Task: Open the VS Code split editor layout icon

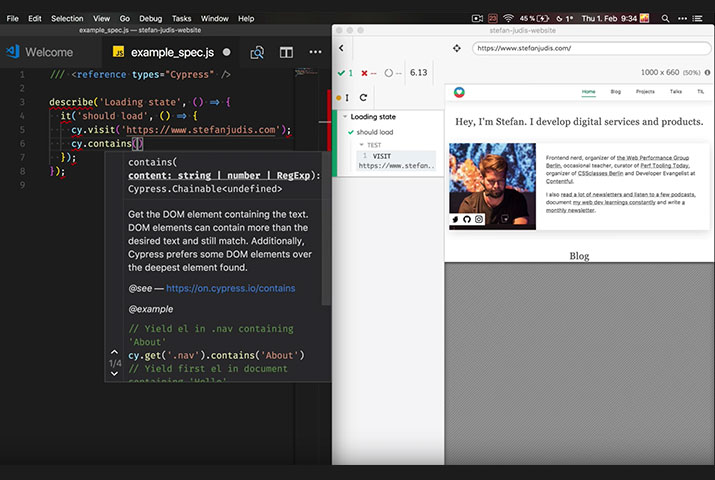Action: pos(286,52)
